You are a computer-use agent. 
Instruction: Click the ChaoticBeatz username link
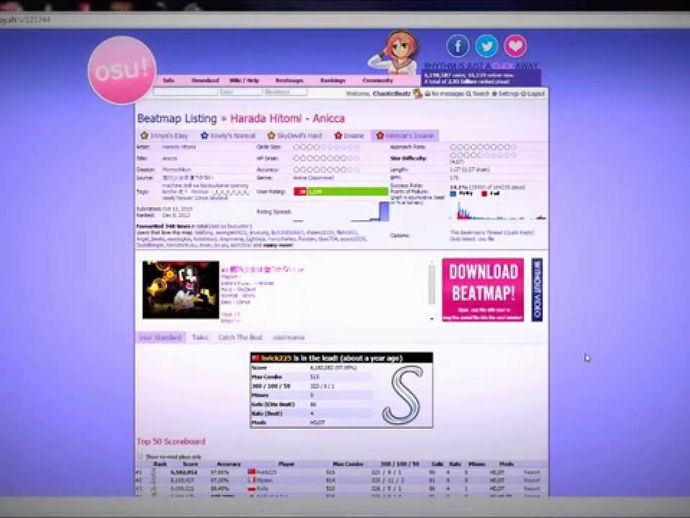pyautogui.click(x=391, y=94)
